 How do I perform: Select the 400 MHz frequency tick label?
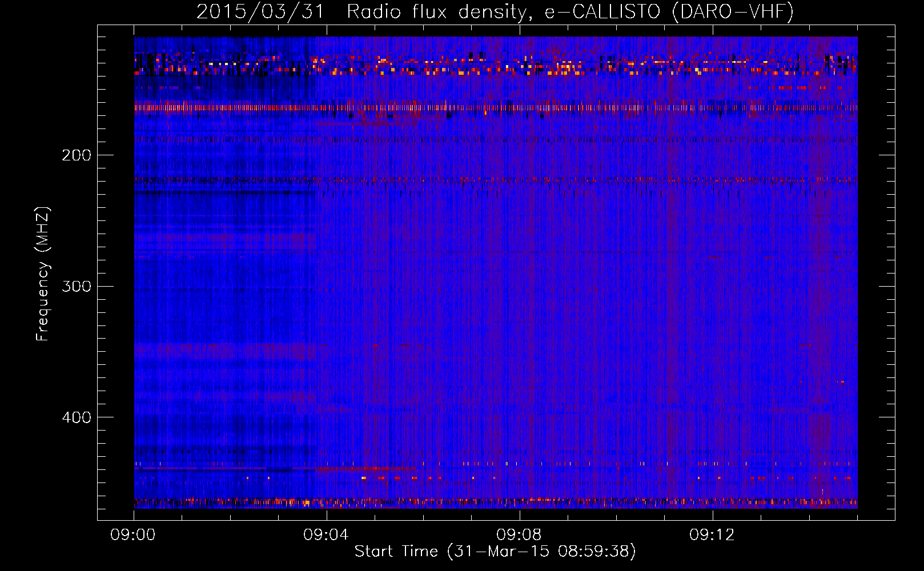[x=77, y=417]
